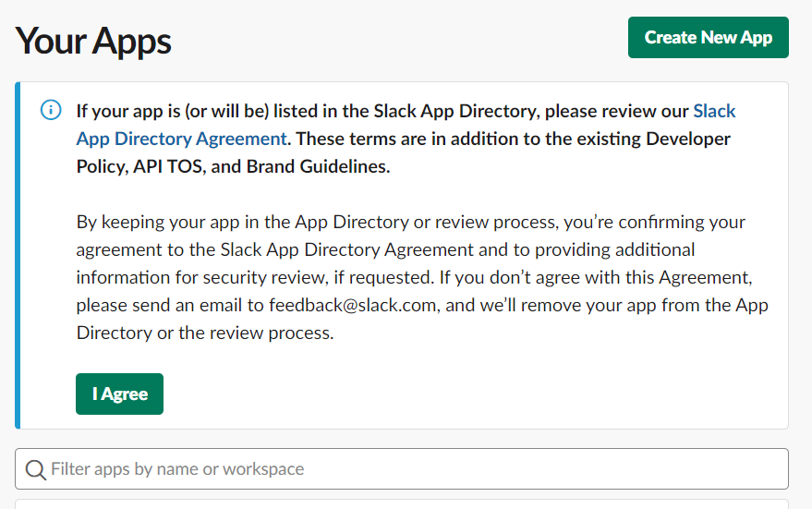Focus the Filter apps by name field
812x509 pixels.
[401, 468]
